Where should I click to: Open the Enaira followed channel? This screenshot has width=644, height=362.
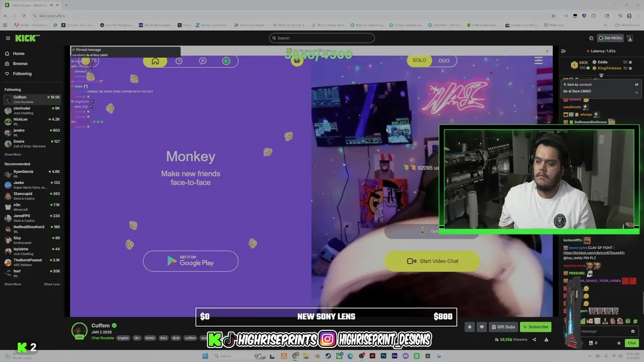coord(33,143)
